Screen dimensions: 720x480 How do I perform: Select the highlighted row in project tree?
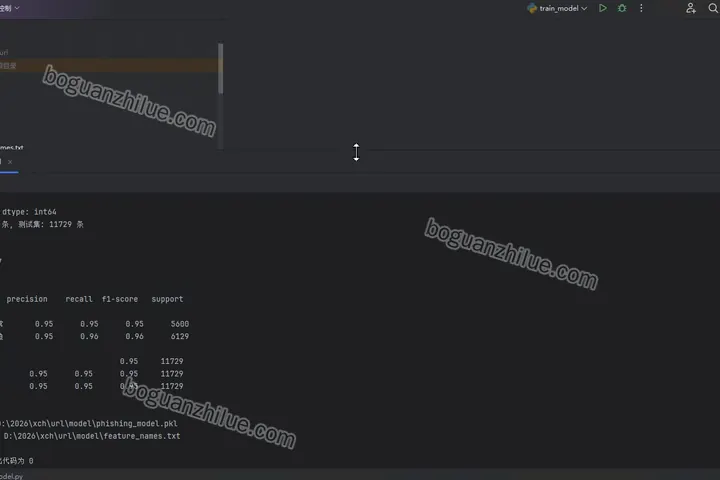(x=108, y=66)
